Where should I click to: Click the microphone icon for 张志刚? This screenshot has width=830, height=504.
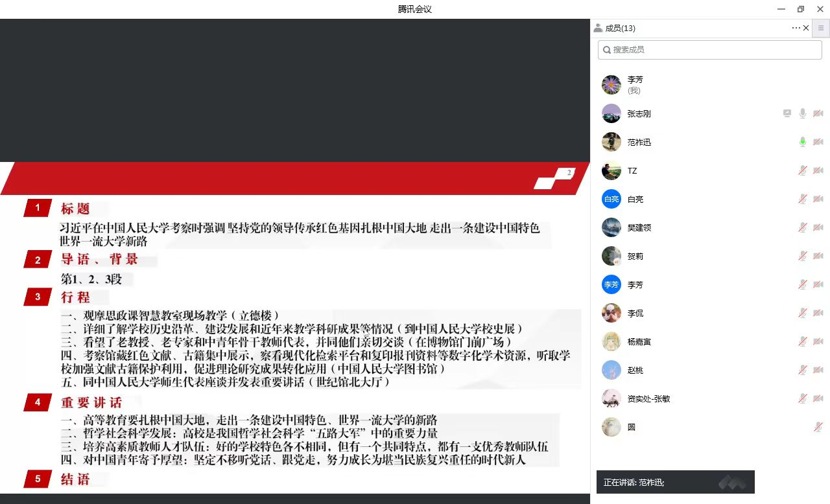pos(803,114)
